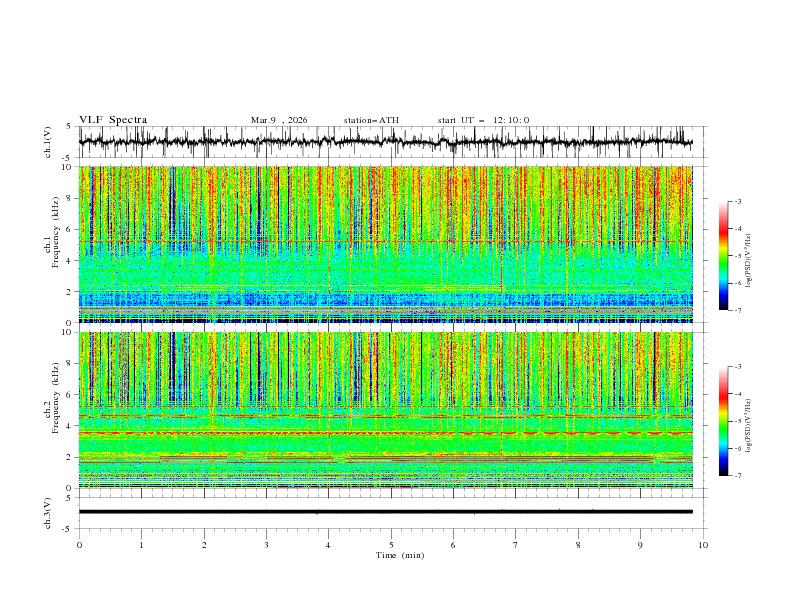Click the "-5" tick on ch.3(V) axis

(67, 529)
